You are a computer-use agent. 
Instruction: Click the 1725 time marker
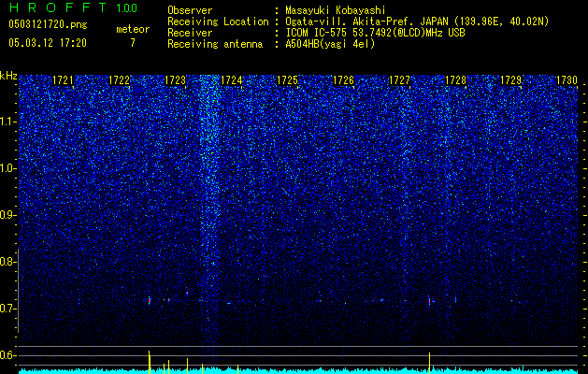click(287, 80)
